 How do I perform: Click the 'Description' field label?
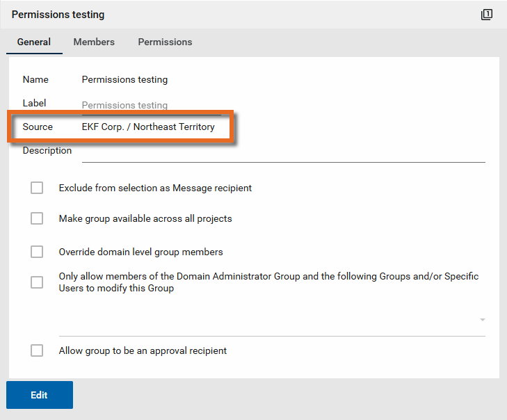tap(47, 150)
